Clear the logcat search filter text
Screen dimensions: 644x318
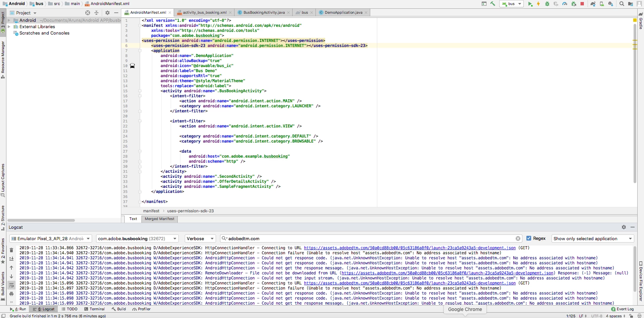pyautogui.click(x=518, y=238)
